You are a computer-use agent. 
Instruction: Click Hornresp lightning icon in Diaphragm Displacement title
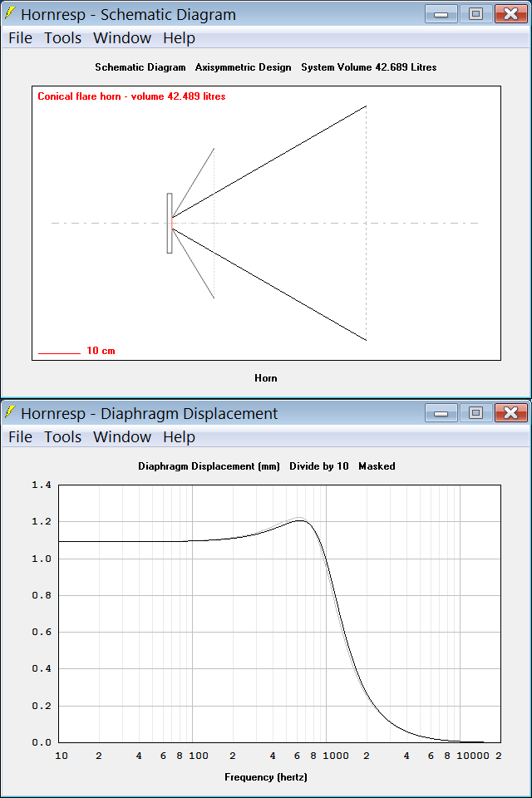coord(10,412)
